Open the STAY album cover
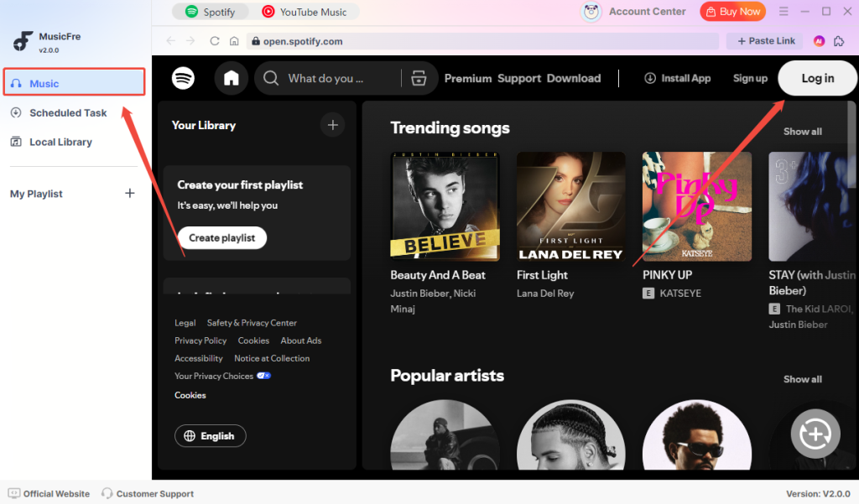The image size is (859, 504). coord(811,206)
